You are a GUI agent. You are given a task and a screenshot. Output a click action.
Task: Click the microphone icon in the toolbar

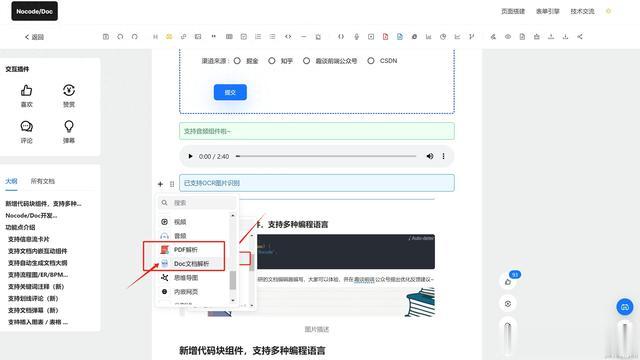[x=356, y=37]
